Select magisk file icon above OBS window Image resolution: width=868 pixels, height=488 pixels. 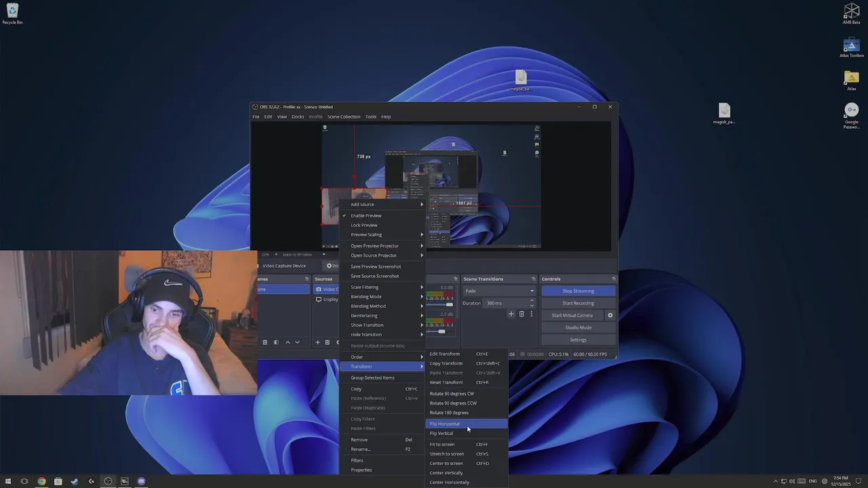520,80
